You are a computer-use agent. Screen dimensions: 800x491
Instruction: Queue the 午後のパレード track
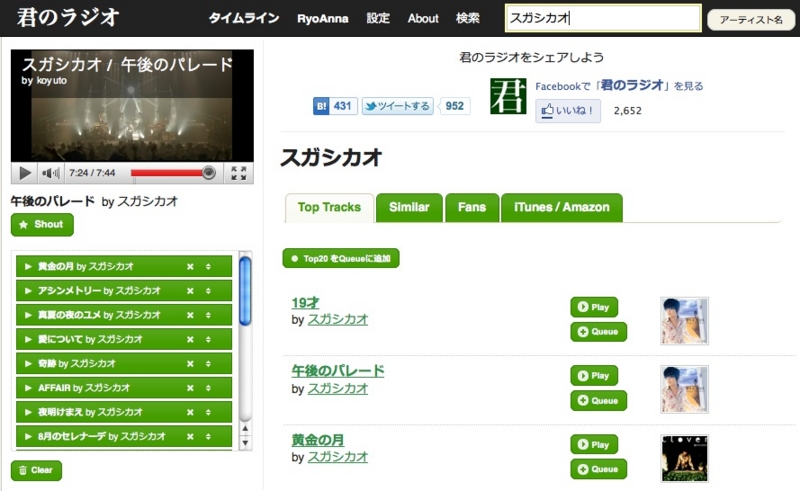[x=598, y=401]
